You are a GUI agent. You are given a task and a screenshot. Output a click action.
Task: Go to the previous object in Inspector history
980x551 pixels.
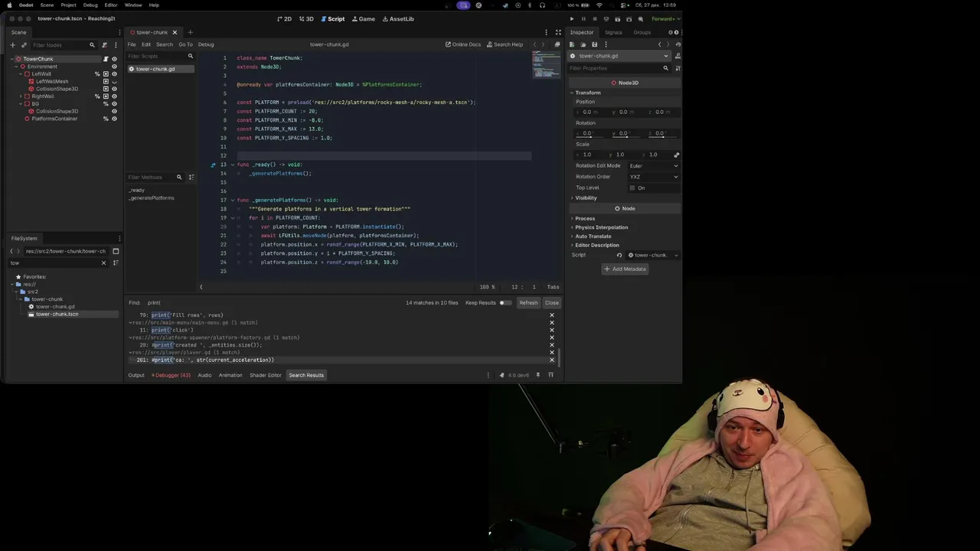pyautogui.click(x=659, y=44)
